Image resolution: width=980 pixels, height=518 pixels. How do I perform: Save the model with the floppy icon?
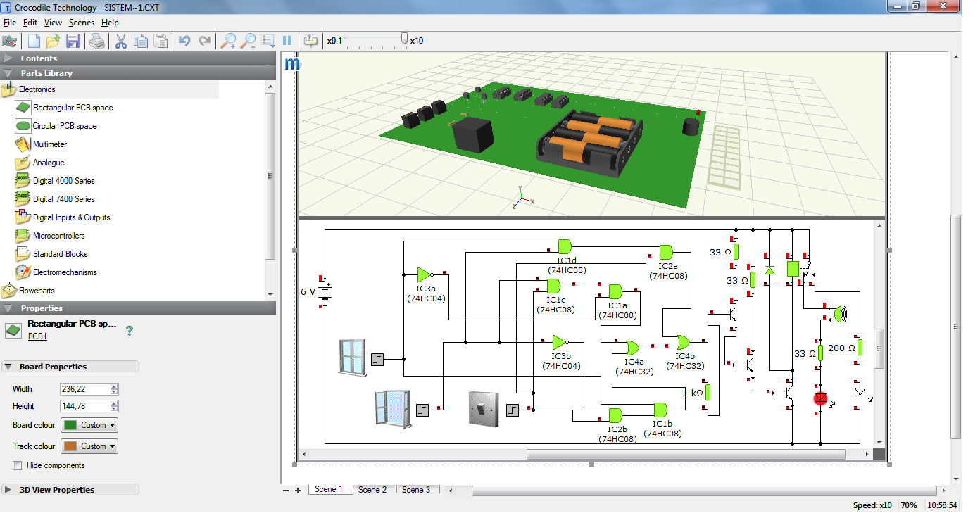73,41
